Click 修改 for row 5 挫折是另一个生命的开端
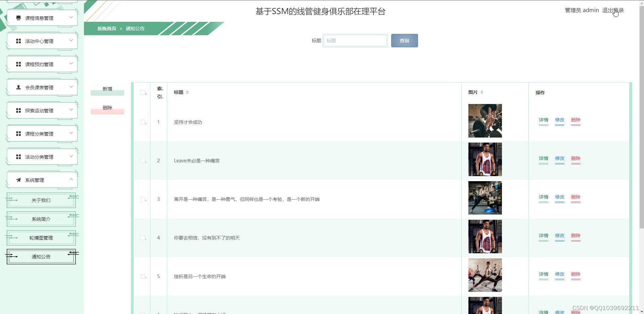Viewport: 644px width, 314px height. coord(560,274)
